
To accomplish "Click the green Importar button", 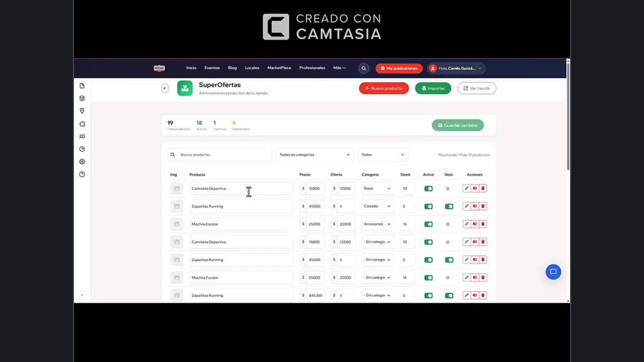I will click(x=433, y=88).
